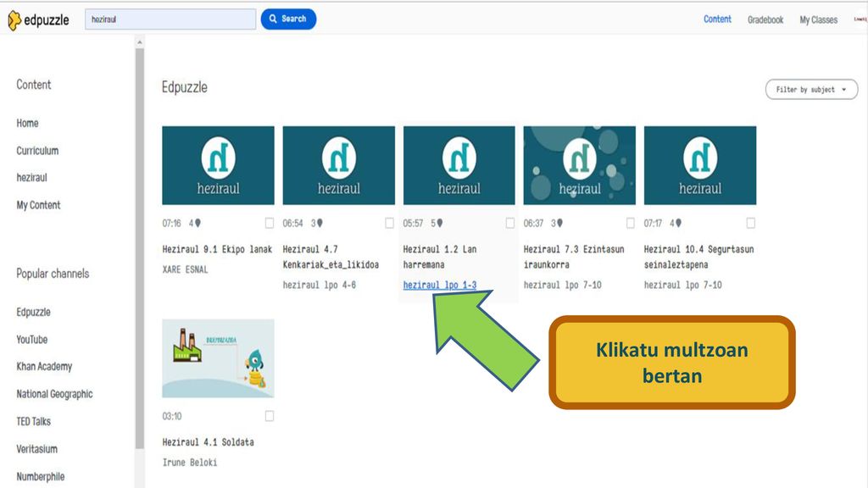Image resolution: width=868 pixels, height=488 pixels.
Task: Click heziraul lpo 7-10 under Heziraul 10.4
Action: (682, 285)
